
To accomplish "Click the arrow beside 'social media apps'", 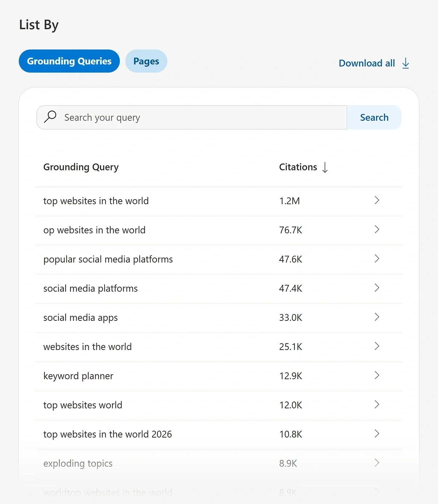I will pyautogui.click(x=377, y=317).
